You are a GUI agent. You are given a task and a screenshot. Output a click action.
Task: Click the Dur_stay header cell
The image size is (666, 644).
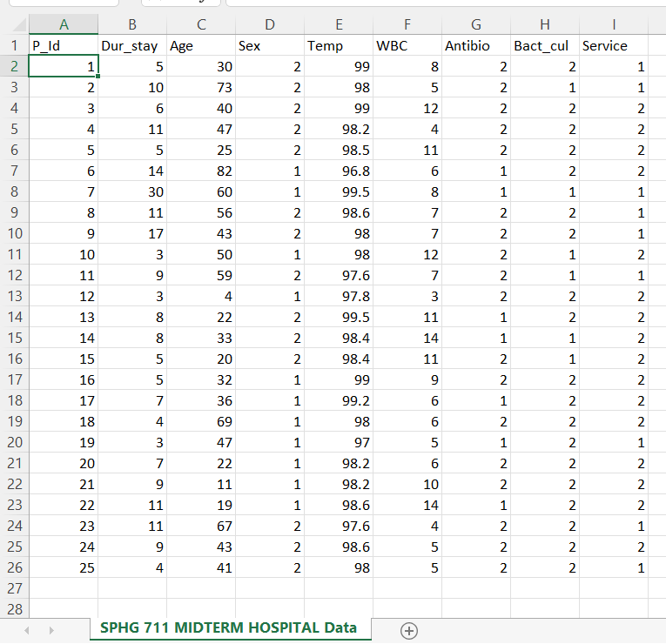tap(132, 45)
